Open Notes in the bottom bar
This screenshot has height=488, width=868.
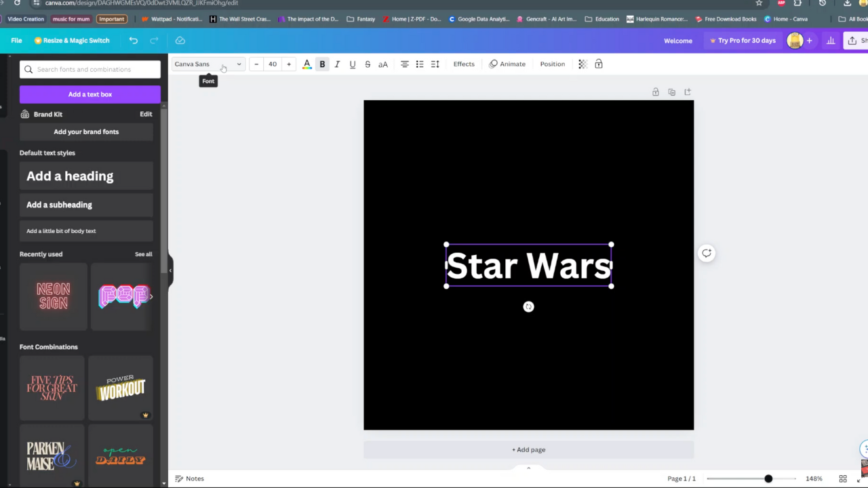pos(190,479)
